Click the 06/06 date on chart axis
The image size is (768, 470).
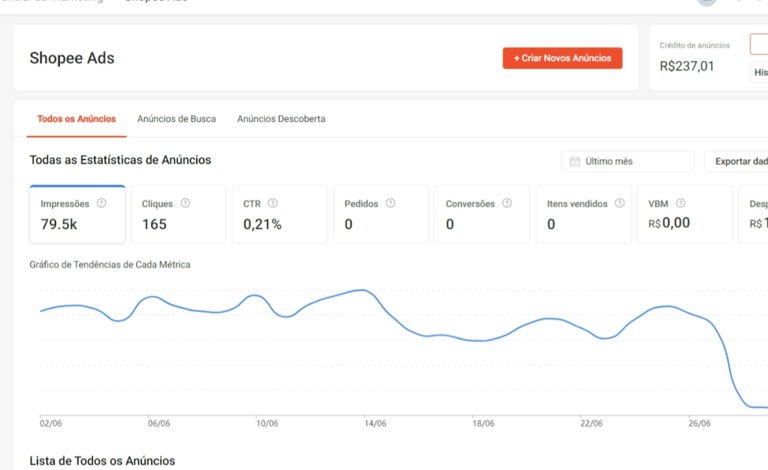[x=159, y=423]
